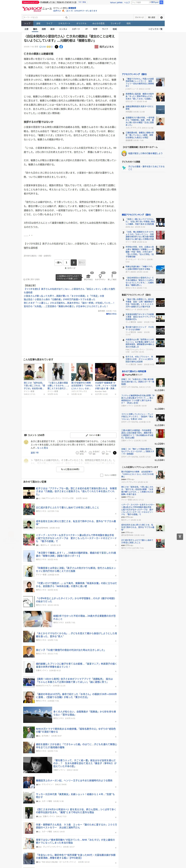Click the 共感した reaction on first comment

[81, 453]
